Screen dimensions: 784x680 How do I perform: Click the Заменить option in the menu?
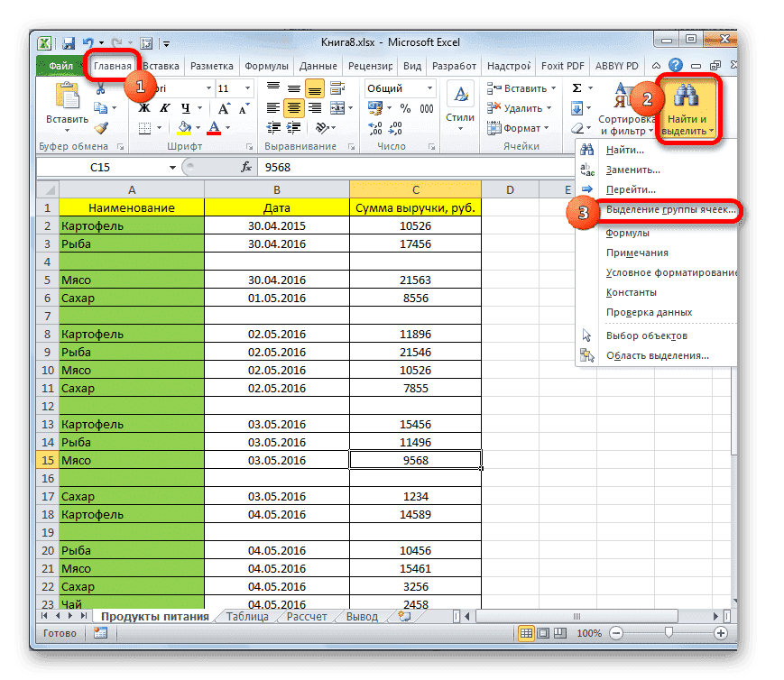[x=632, y=169]
